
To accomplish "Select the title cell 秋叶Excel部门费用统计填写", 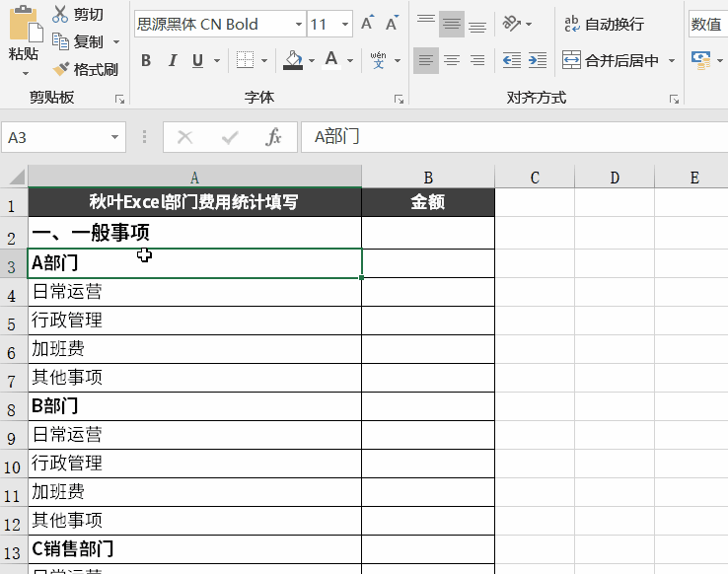I will (194, 202).
